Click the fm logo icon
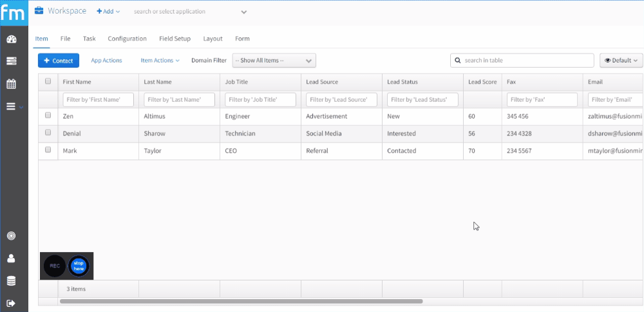Screen dimensions: 644x312 [14, 13]
